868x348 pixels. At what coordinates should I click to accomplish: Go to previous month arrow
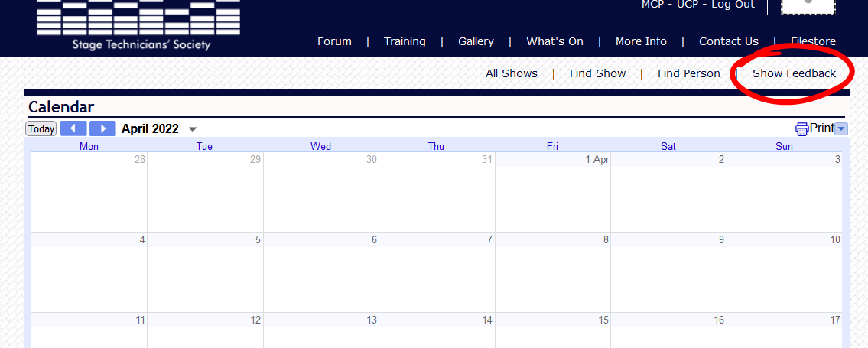point(73,128)
